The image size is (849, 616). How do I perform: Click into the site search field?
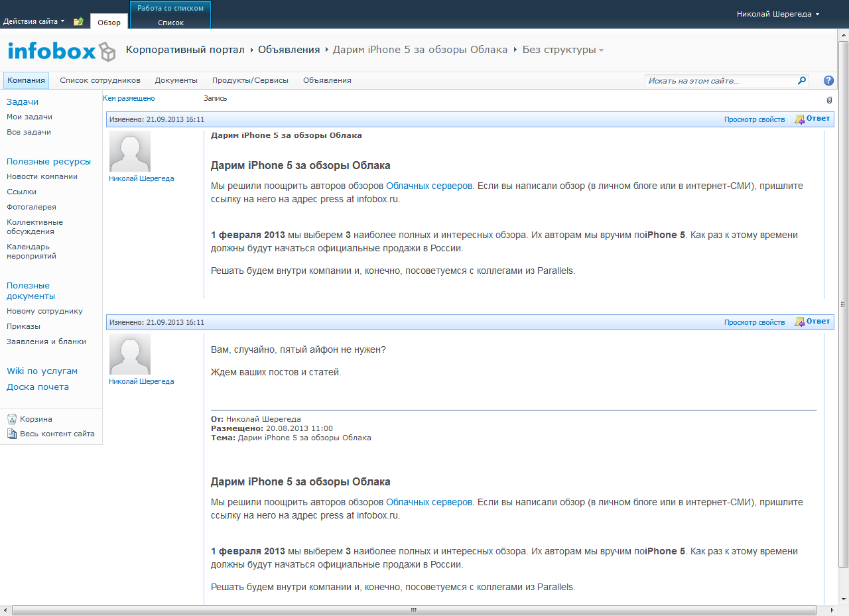[x=720, y=80]
